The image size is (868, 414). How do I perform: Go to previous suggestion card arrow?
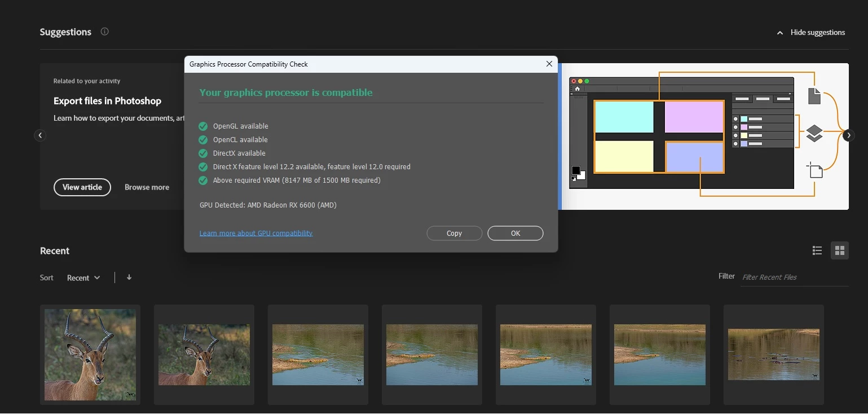point(40,135)
